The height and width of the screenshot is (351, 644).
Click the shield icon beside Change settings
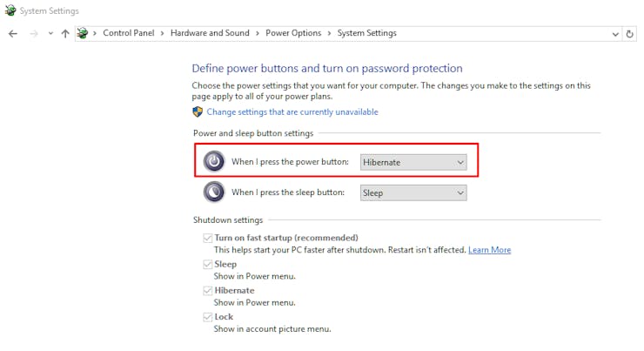pyautogui.click(x=198, y=112)
